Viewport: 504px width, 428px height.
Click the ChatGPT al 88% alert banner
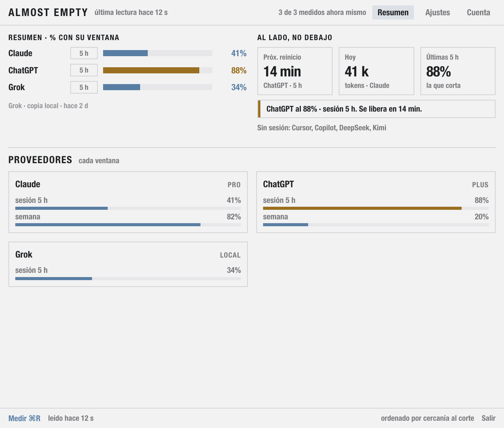pos(376,109)
